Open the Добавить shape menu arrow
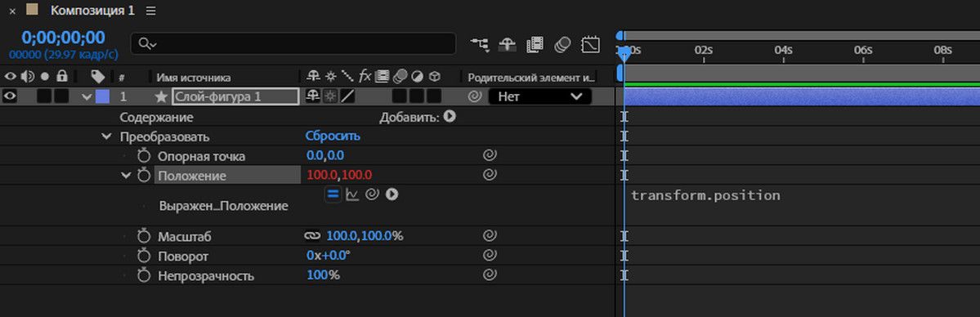This screenshot has height=317, width=980. 449,116
